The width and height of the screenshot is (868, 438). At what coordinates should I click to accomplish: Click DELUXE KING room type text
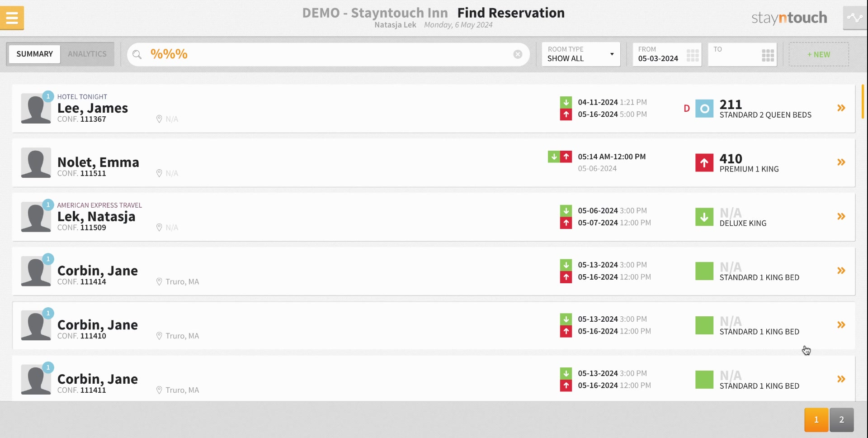[x=743, y=224]
